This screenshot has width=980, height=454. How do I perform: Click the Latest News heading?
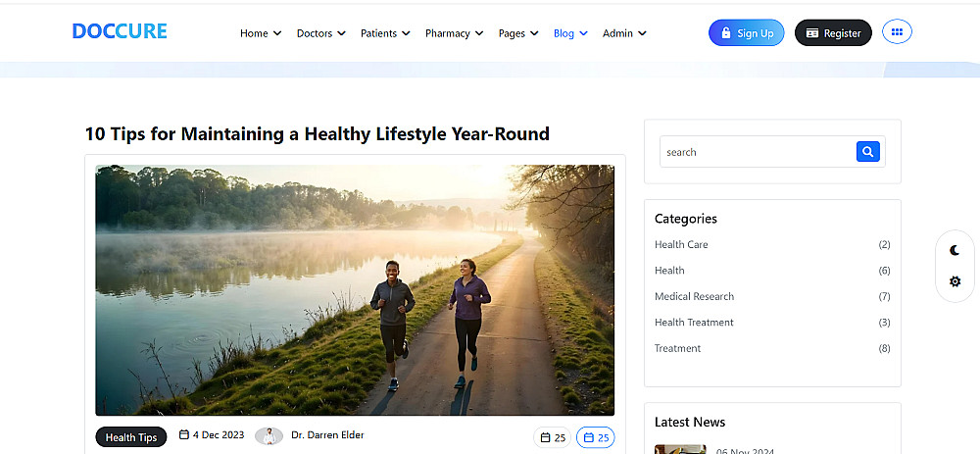click(x=690, y=422)
